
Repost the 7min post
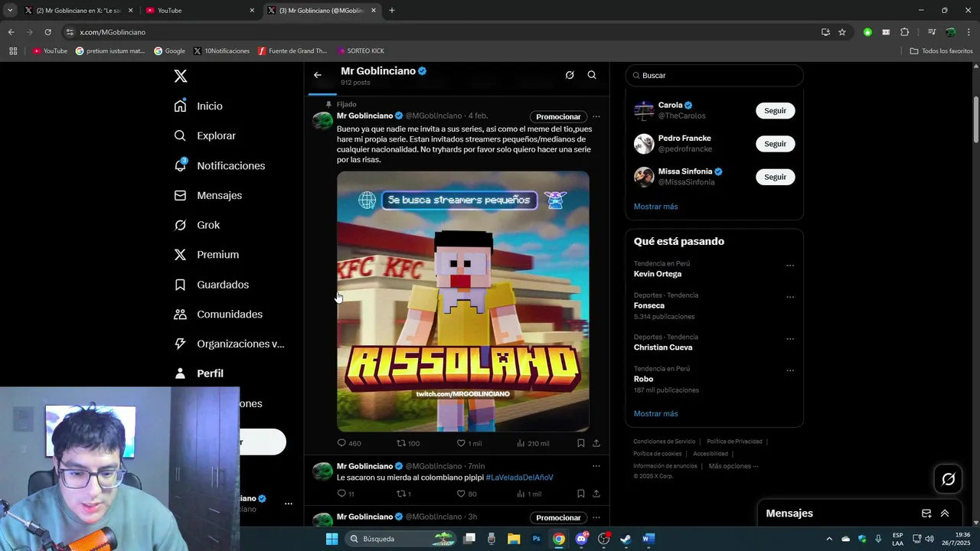tap(403, 494)
